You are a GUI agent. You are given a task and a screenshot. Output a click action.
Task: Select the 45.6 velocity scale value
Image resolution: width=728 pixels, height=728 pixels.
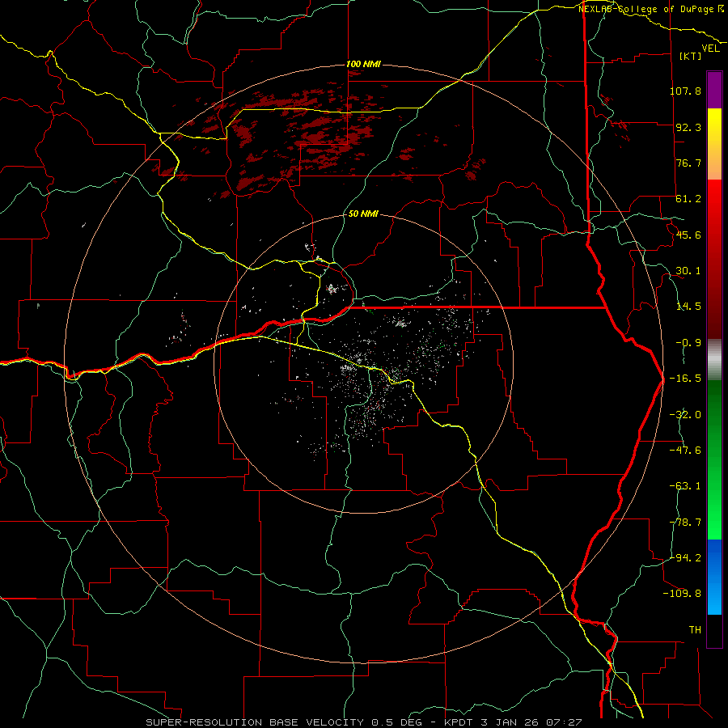[688, 235]
